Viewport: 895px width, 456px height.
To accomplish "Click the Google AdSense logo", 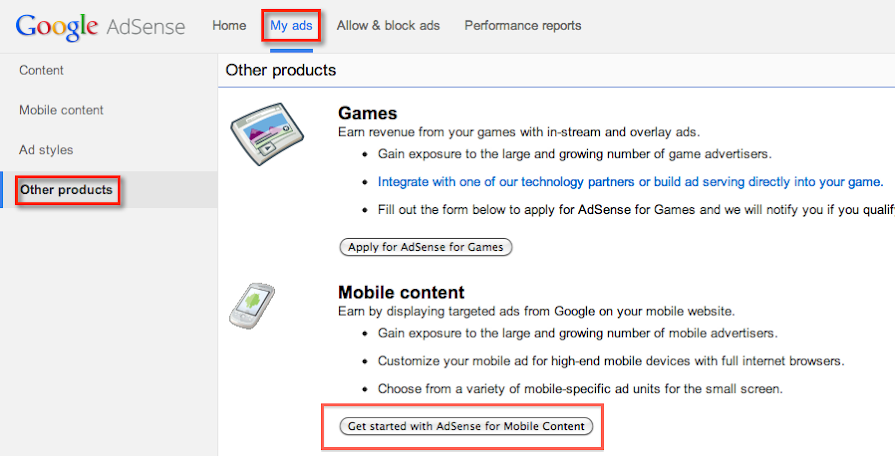I will tap(100, 26).
